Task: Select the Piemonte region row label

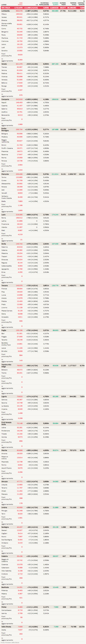Action: tap(5, 174)
